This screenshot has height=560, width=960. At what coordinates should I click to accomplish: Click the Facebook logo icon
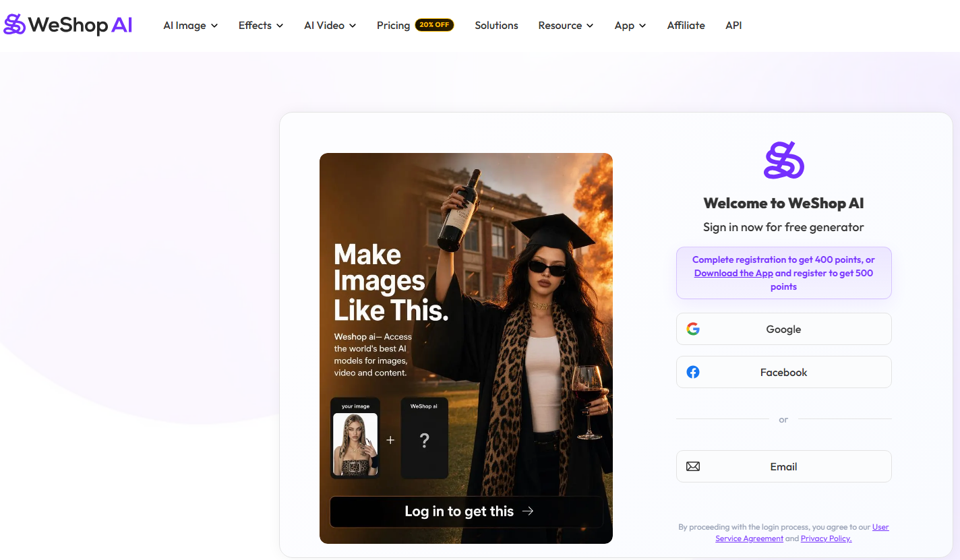point(693,372)
